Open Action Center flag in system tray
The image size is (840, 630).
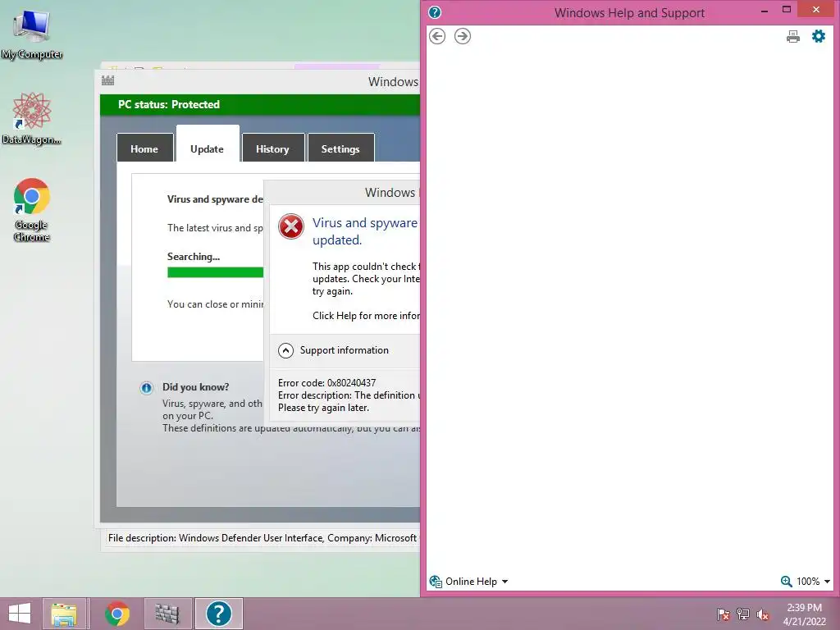pyautogui.click(x=723, y=614)
